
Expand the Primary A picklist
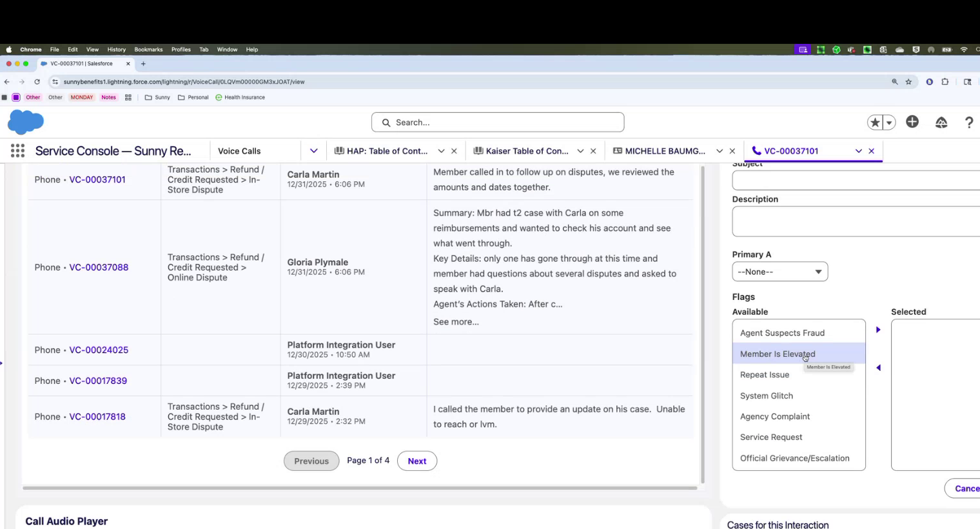[779, 272]
